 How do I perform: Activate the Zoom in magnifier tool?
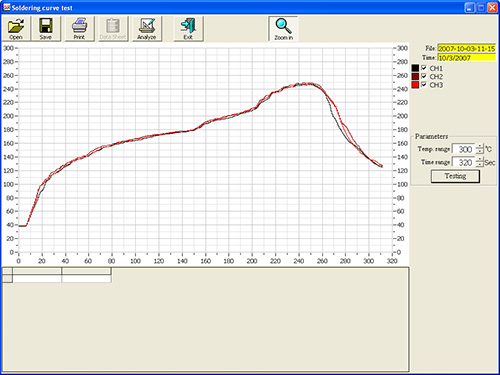[x=283, y=29]
